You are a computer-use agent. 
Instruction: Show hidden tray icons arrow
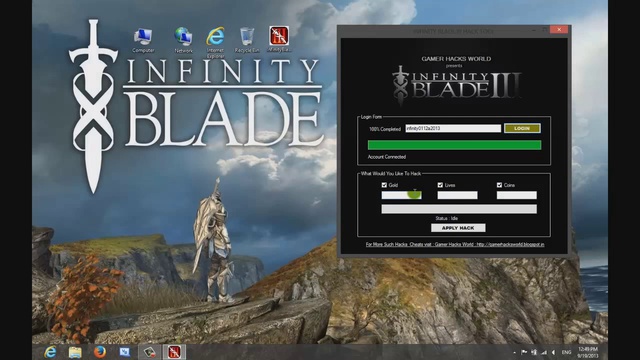click(514, 352)
